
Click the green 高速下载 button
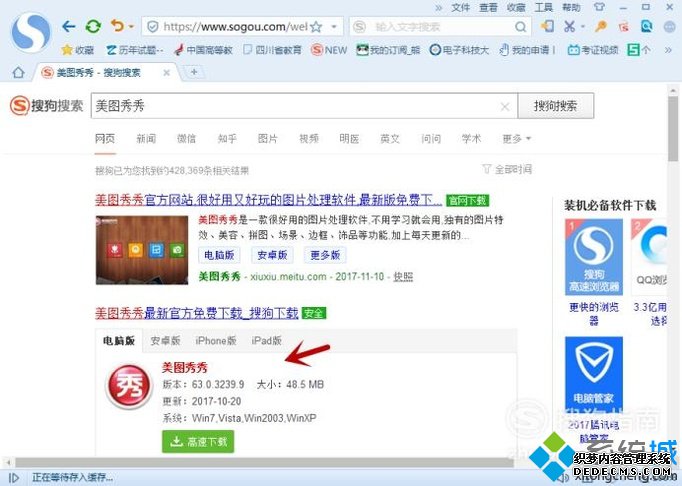click(198, 442)
